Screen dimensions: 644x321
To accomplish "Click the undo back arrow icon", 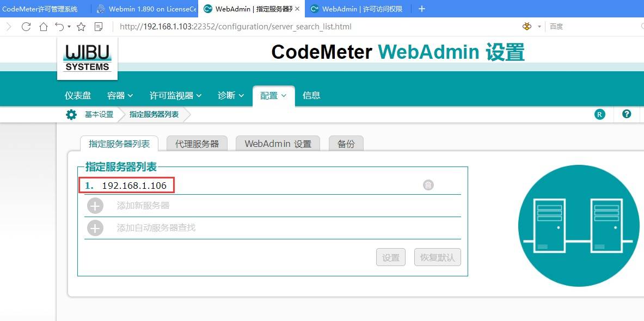I will click(59, 27).
